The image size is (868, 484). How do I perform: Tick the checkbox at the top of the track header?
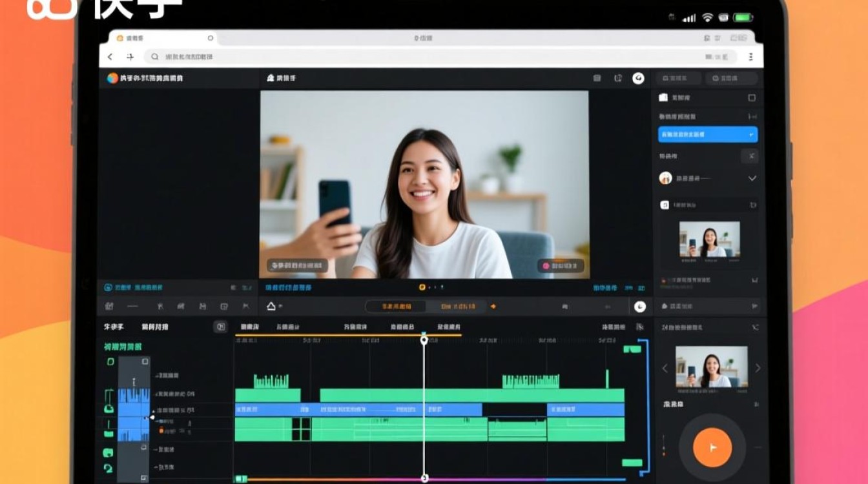(x=145, y=362)
